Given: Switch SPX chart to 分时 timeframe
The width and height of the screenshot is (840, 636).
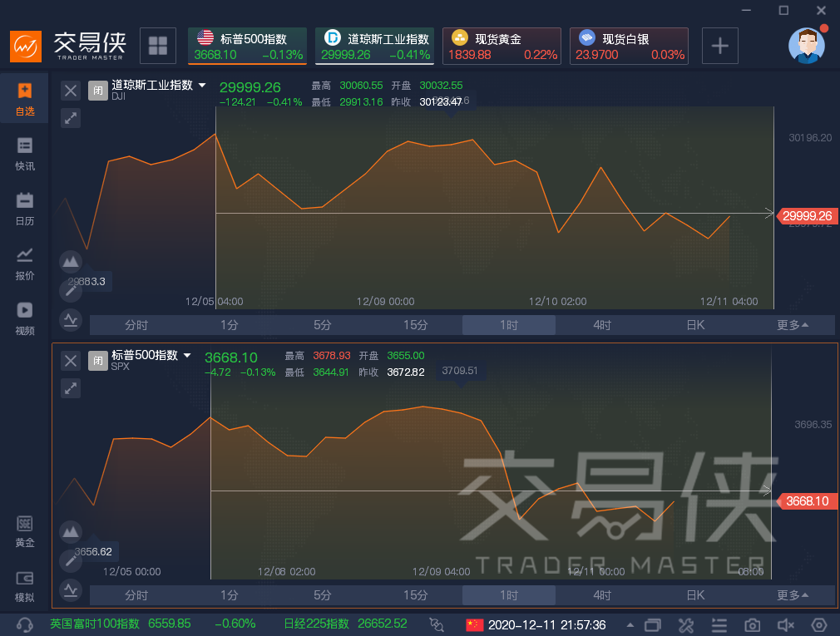Looking at the screenshot, I should pyautogui.click(x=136, y=595).
